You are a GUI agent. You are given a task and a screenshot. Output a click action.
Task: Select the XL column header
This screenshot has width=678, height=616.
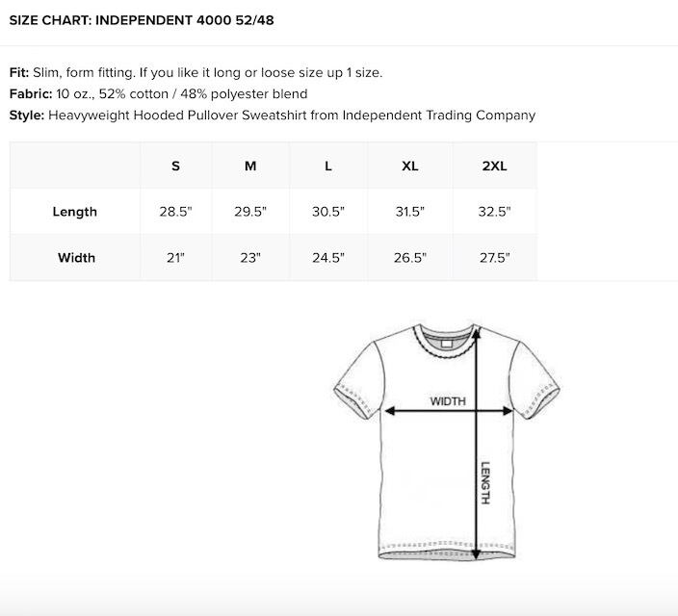[410, 166]
